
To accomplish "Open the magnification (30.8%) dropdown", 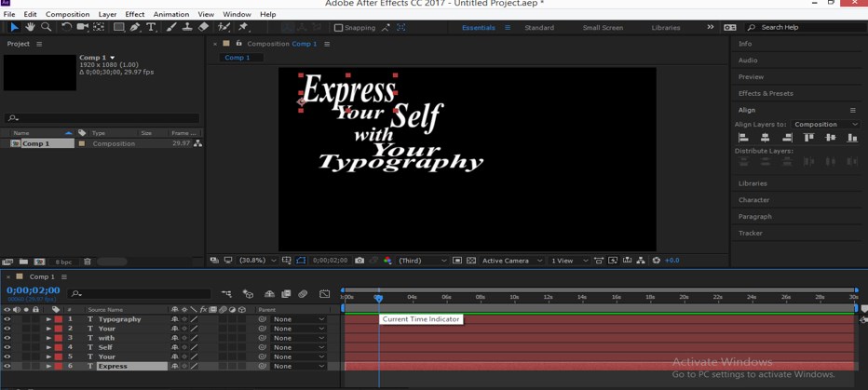I will pyautogui.click(x=258, y=261).
